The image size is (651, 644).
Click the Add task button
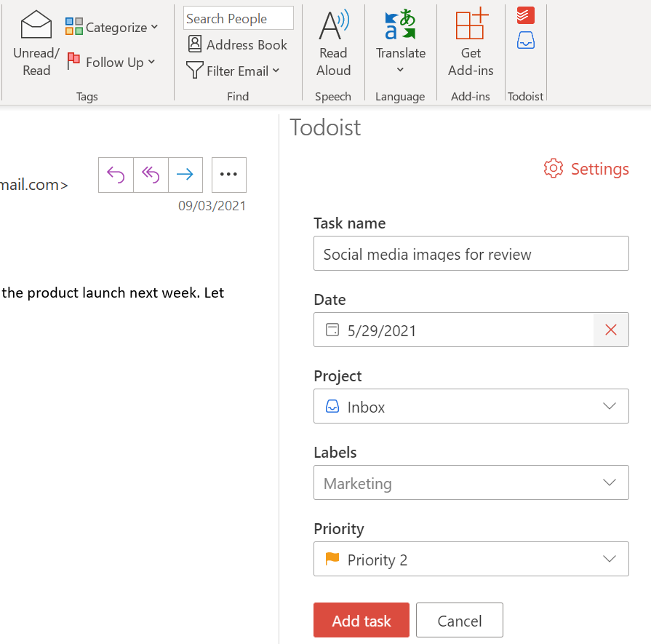362,620
